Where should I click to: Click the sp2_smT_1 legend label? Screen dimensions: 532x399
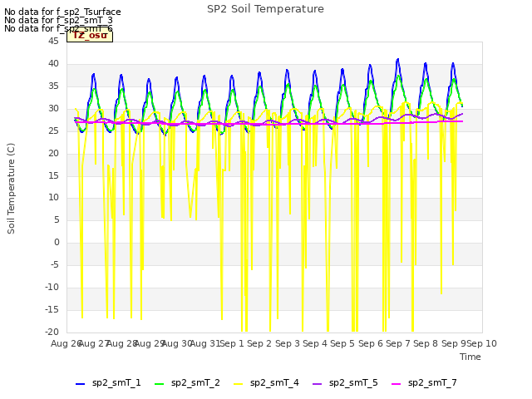[116, 383]
